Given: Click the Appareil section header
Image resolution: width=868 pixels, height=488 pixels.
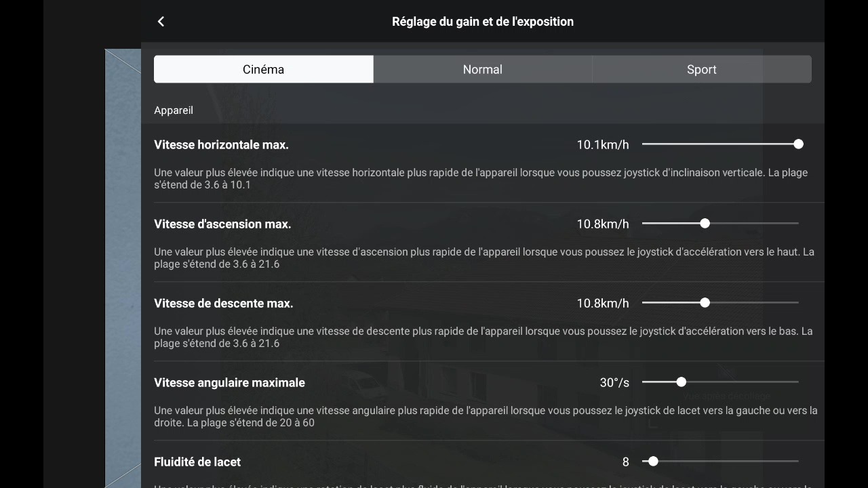Looking at the screenshot, I should pos(174,110).
